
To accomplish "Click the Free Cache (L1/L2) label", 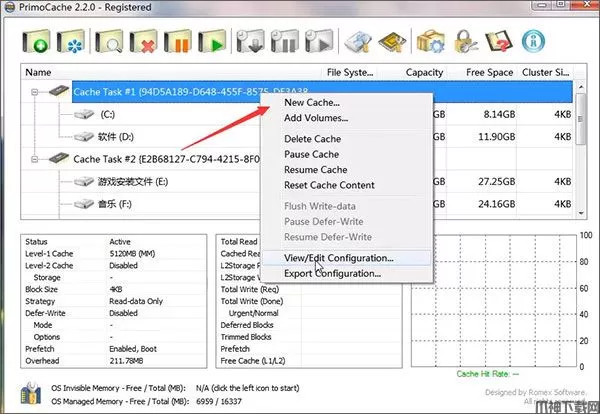I will point(253,361).
